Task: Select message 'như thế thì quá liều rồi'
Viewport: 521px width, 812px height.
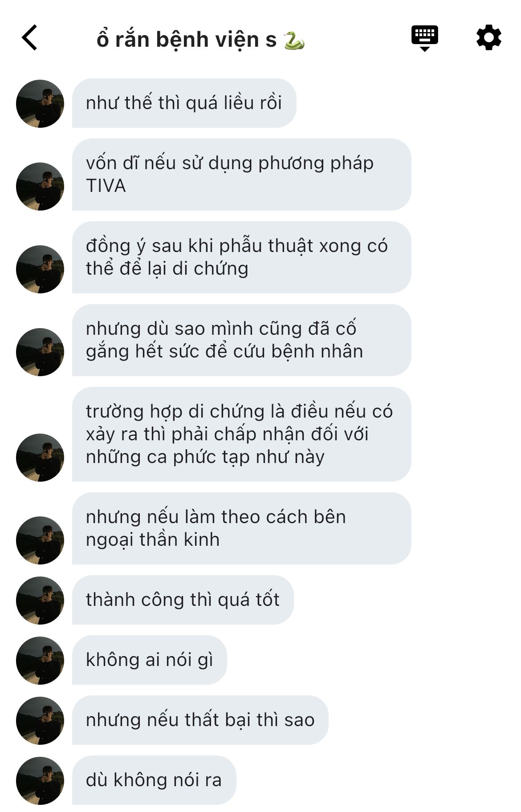Action: [x=184, y=103]
